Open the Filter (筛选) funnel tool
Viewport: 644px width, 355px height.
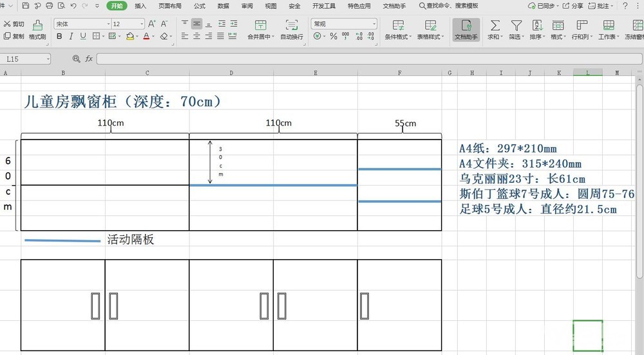(516, 26)
